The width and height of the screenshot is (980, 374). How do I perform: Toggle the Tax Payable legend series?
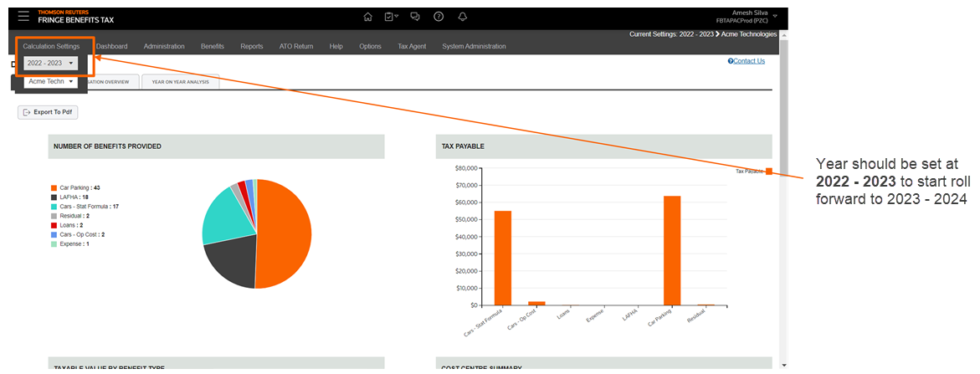(753, 171)
